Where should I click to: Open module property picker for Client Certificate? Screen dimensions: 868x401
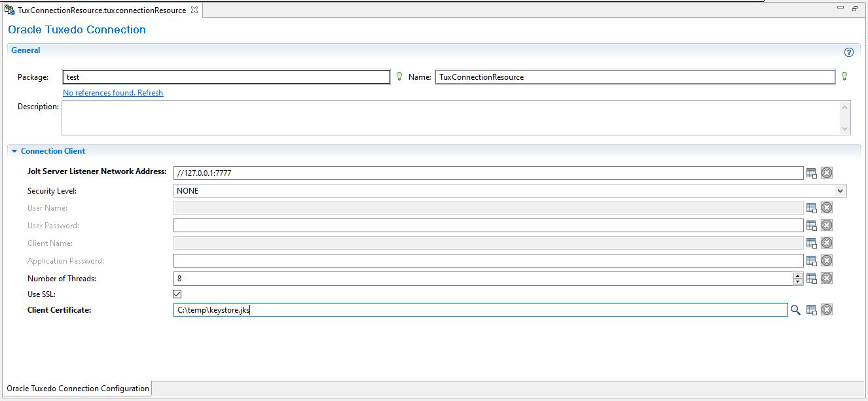[812, 310]
